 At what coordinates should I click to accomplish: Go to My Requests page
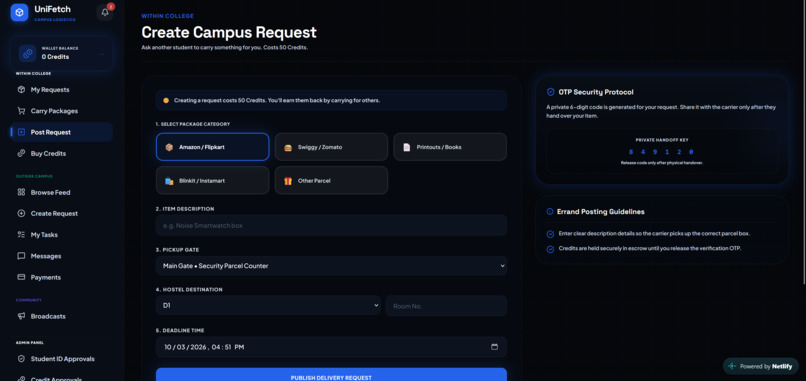[62, 89]
